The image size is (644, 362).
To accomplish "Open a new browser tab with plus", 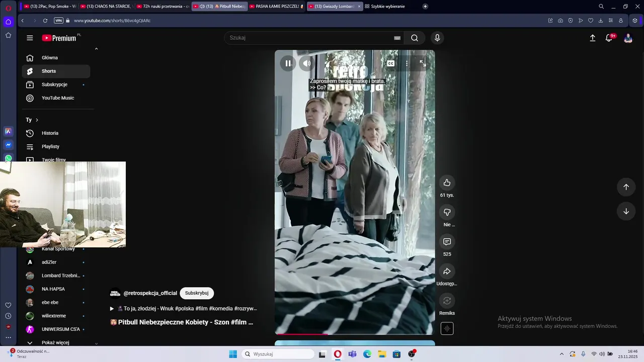I will coord(425,7).
